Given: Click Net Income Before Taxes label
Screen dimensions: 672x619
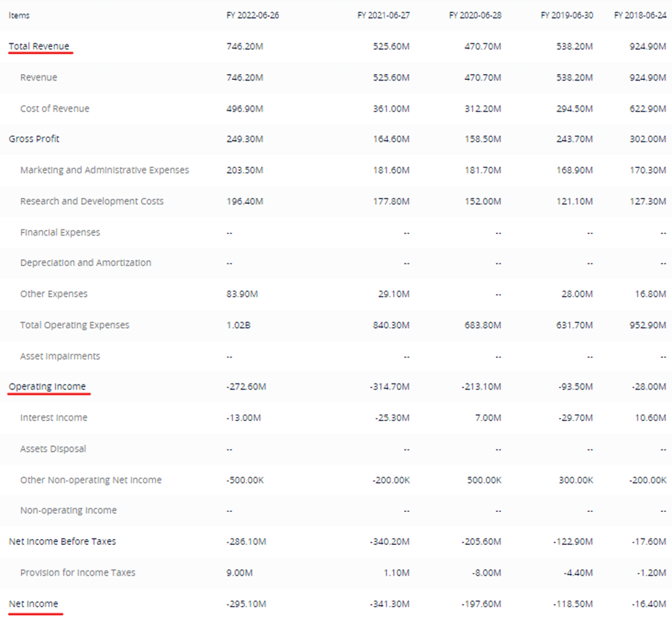Looking at the screenshot, I should [62, 541].
